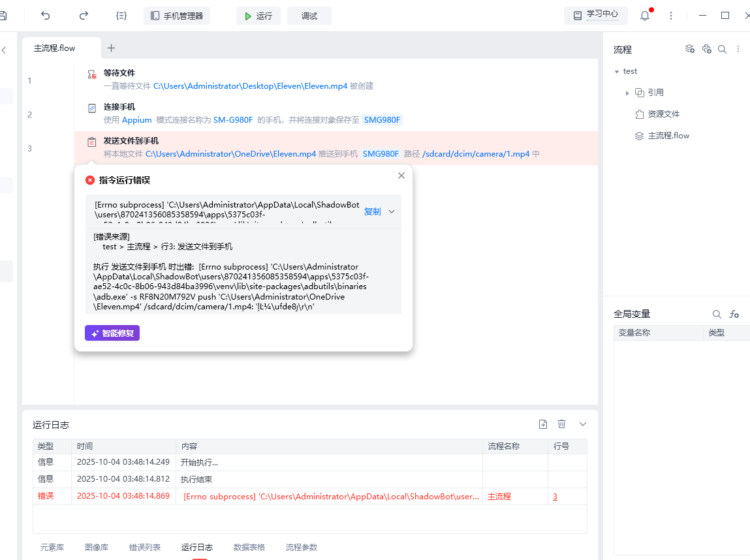
Task: Click second add icon in 流程 panel header
Action: pos(707,49)
